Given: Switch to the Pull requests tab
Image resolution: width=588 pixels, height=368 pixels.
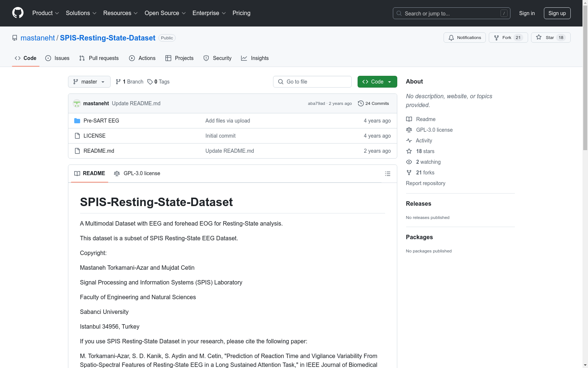Looking at the screenshot, I should click(99, 58).
